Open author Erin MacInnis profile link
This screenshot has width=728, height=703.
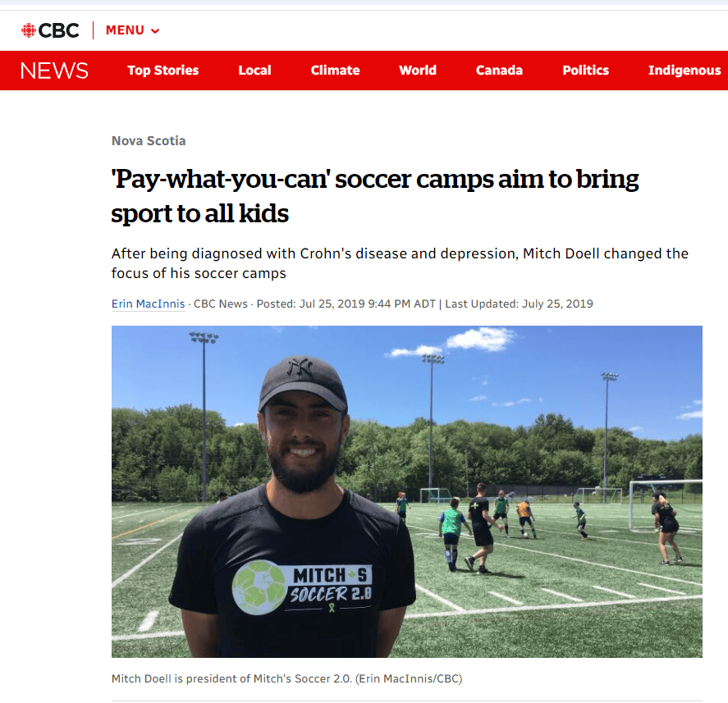point(148,304)
